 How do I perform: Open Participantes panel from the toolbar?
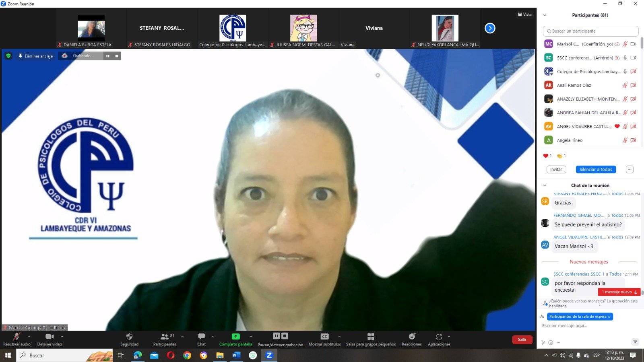point(164,337)
